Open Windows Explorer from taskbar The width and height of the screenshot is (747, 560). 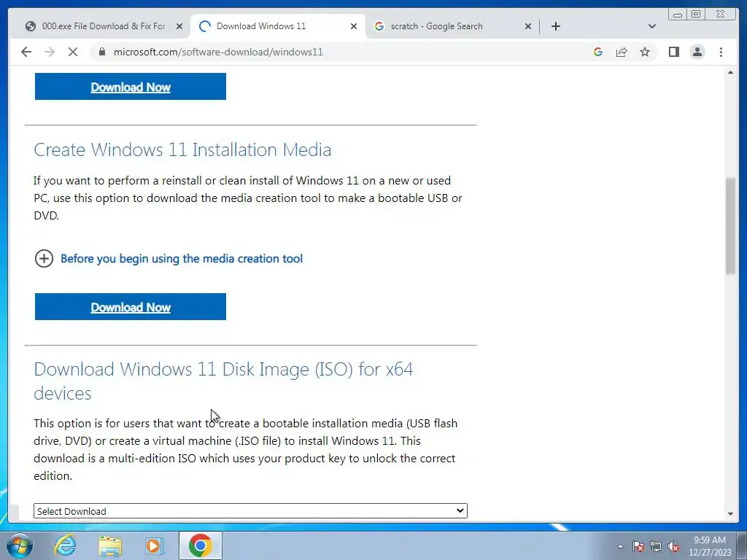pos(110,545)
